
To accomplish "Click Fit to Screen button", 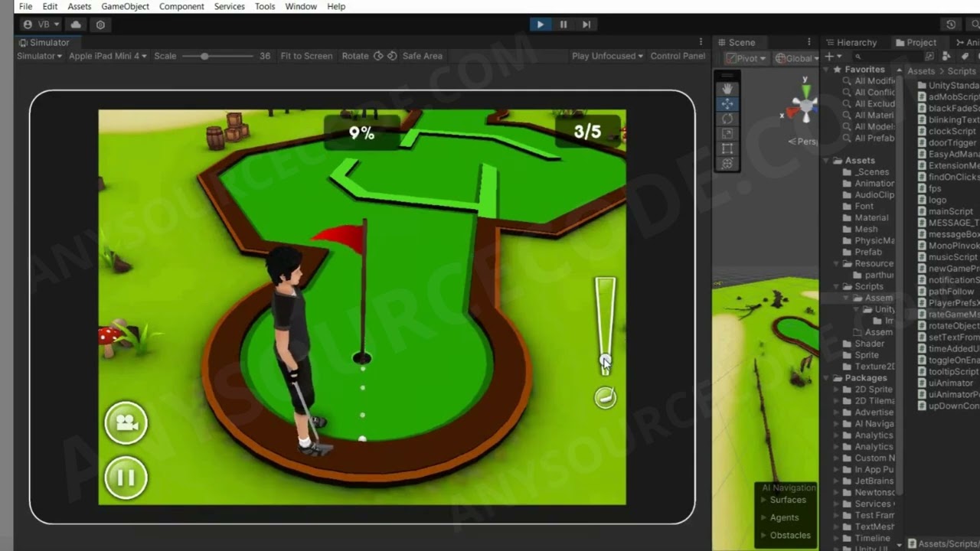I will (306, 56).
